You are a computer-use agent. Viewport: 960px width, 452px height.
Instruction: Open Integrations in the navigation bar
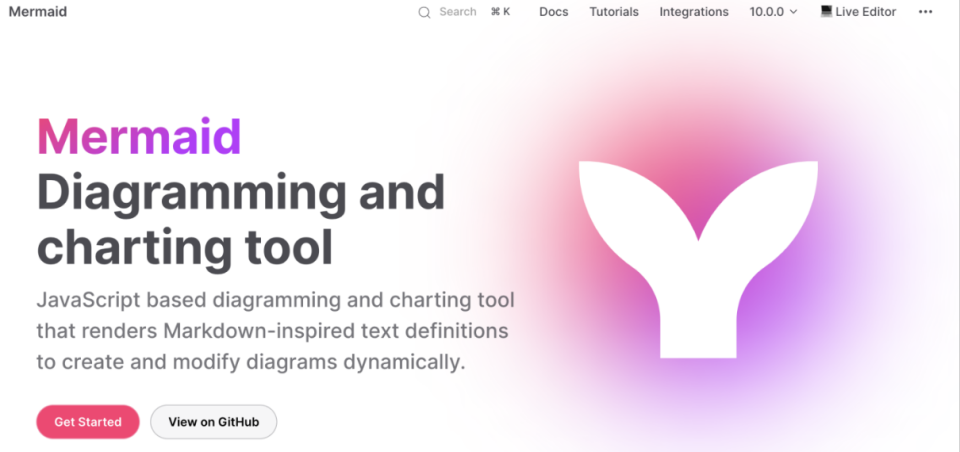point(694,12)
